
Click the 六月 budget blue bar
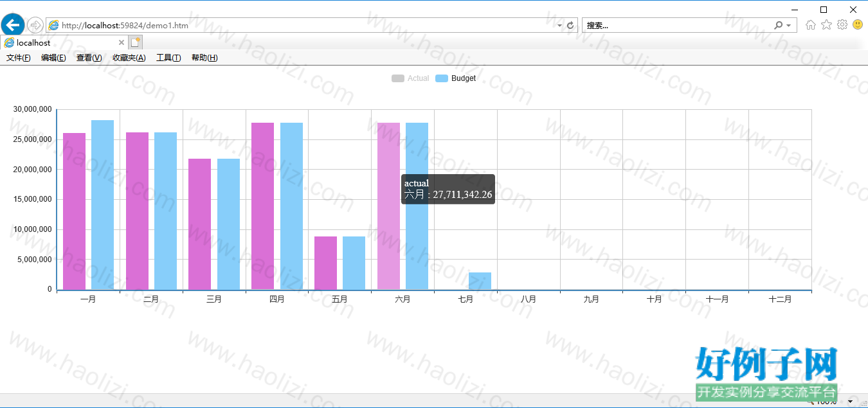417,206
